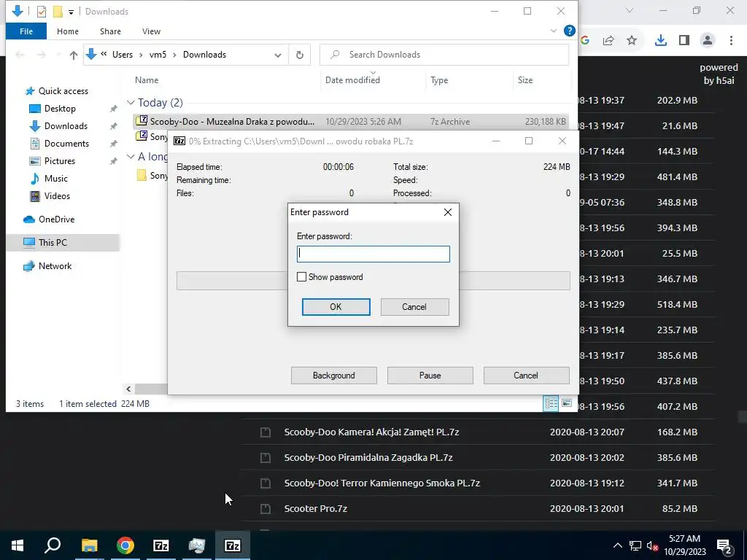Open File Explorer from taskbar
The height and width of the screenshot is (560, 747).
[x=89, y=545]
